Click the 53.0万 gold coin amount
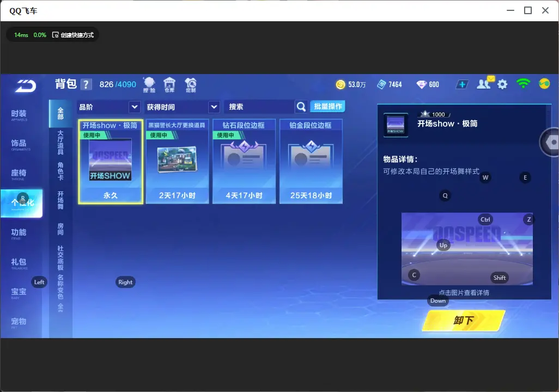This screenshot has height=392, width=559. (x=357, y=85)
